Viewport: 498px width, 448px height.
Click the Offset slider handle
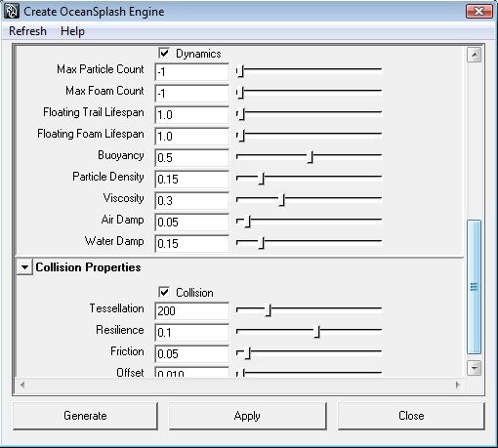coord(241,373)
